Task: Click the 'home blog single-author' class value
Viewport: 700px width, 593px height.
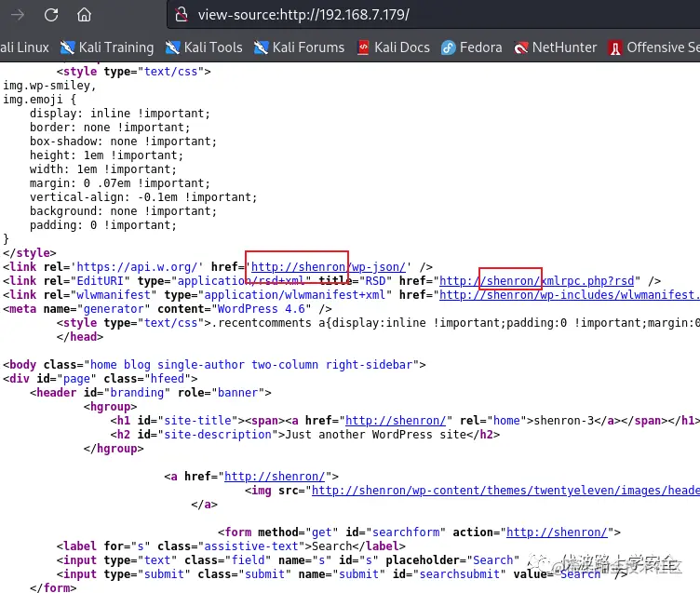Action: 167,365
